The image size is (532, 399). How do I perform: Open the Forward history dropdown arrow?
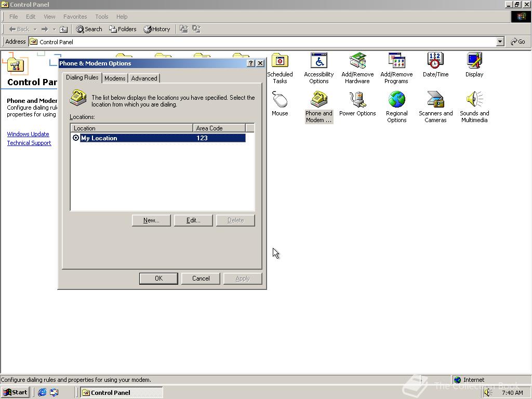tap(54, 29)
